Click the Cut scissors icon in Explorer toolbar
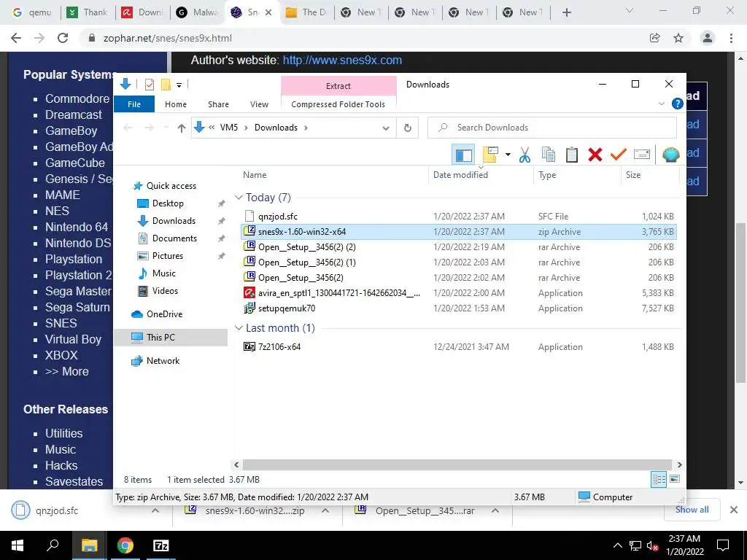The width and height of the screenshot is (747, 560). [525, 155]
